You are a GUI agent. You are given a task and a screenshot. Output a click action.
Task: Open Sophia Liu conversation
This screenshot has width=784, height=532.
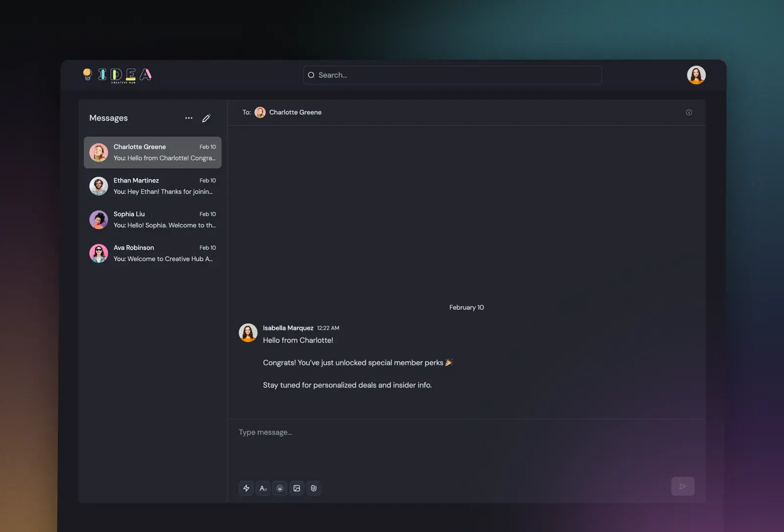point(152,219)
